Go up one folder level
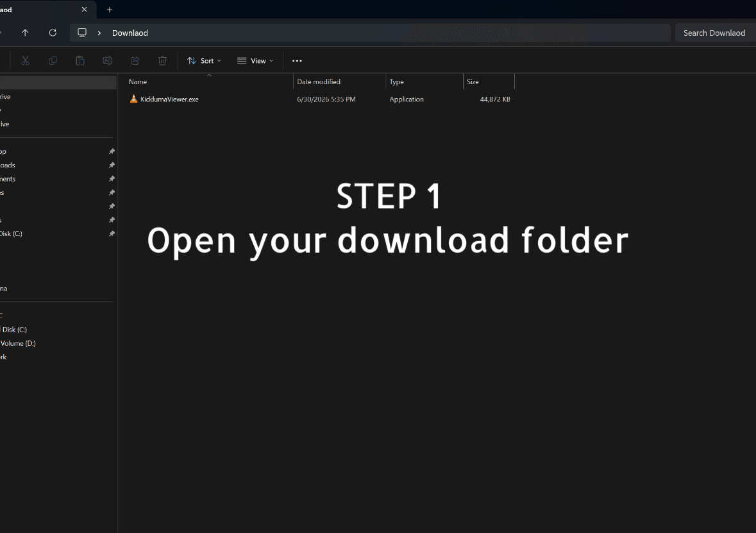The image size is (756, 533). click(x=25, y=33)
